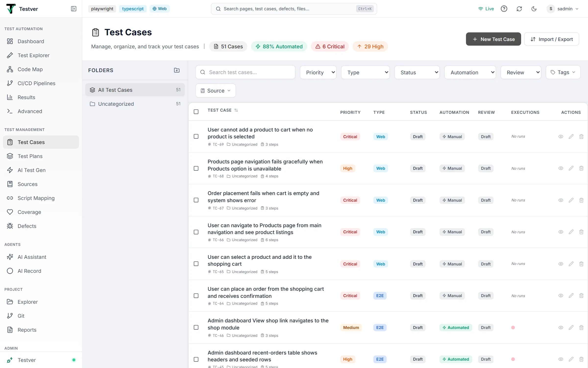The image size is (588, 368).
Task: Open the Automation filter dropdown
Action: pyautogui.click(x=470, y=72)
